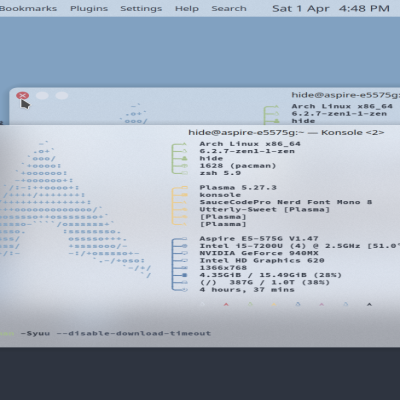Click the uptime icon beside 4 hours, 37 mins

(184, 290)
